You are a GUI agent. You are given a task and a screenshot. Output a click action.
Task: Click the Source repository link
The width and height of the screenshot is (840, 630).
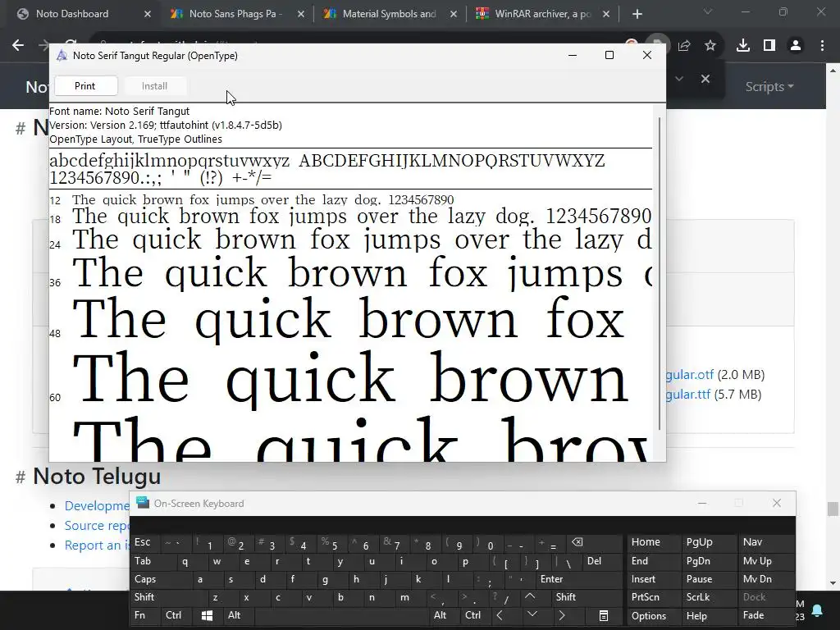(97, 526)
